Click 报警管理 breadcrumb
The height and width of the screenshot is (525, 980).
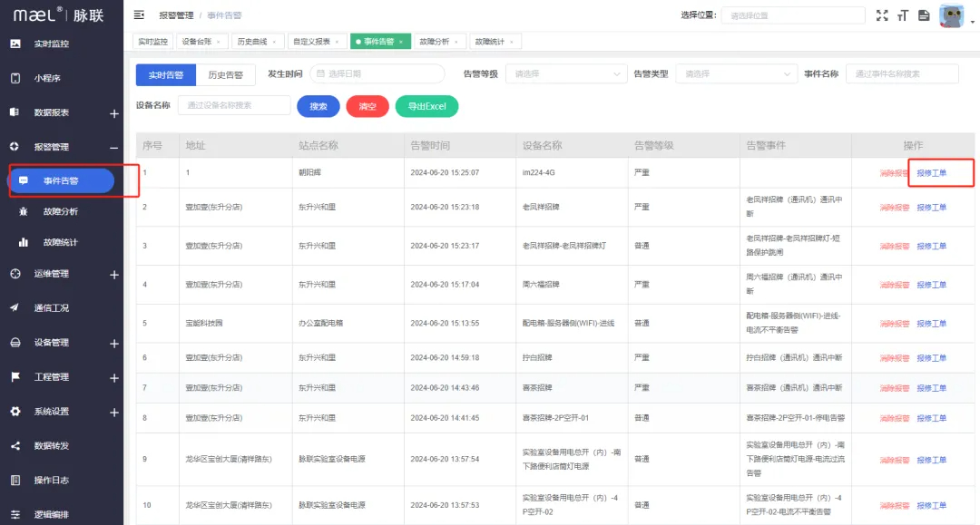[x=176, y=15]
